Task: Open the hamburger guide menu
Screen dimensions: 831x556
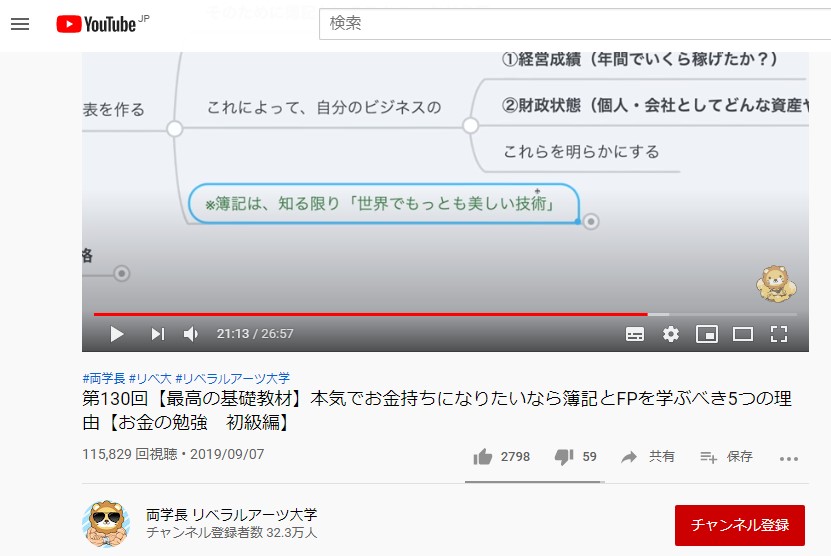Action: [x=20, y=24]
